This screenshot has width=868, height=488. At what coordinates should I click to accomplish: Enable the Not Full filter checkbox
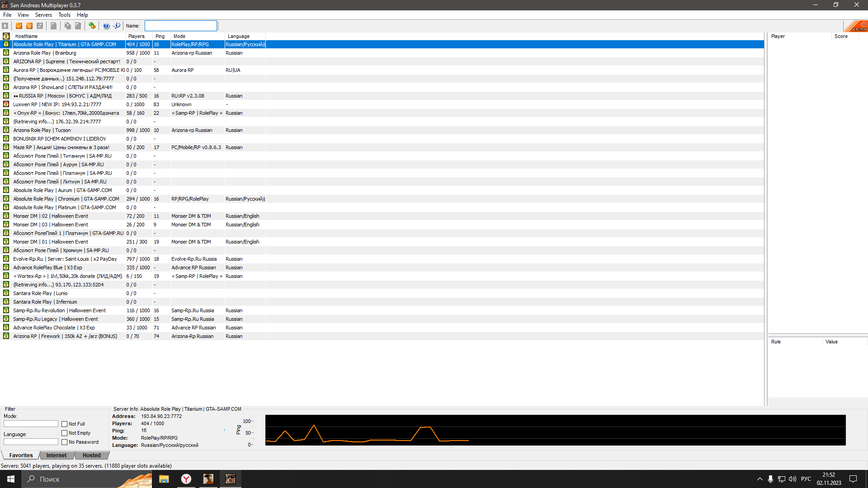pyautogui.click(x=65, y=424)
